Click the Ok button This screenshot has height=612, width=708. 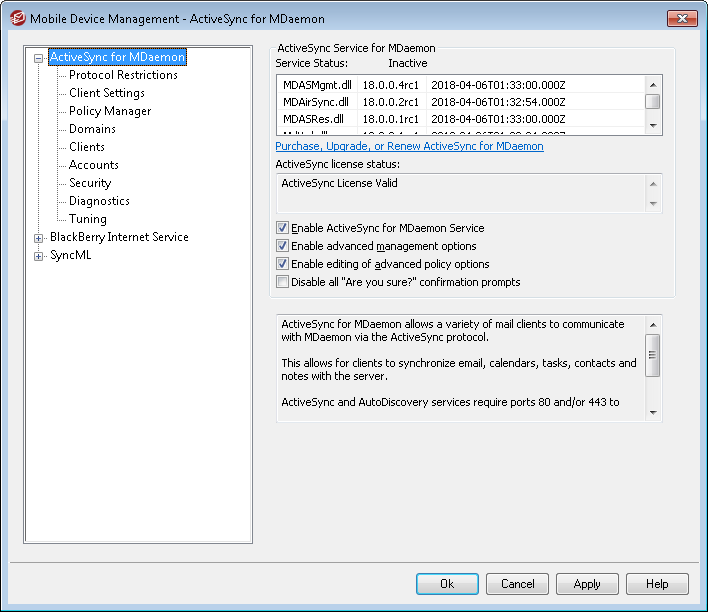[447, 584]
